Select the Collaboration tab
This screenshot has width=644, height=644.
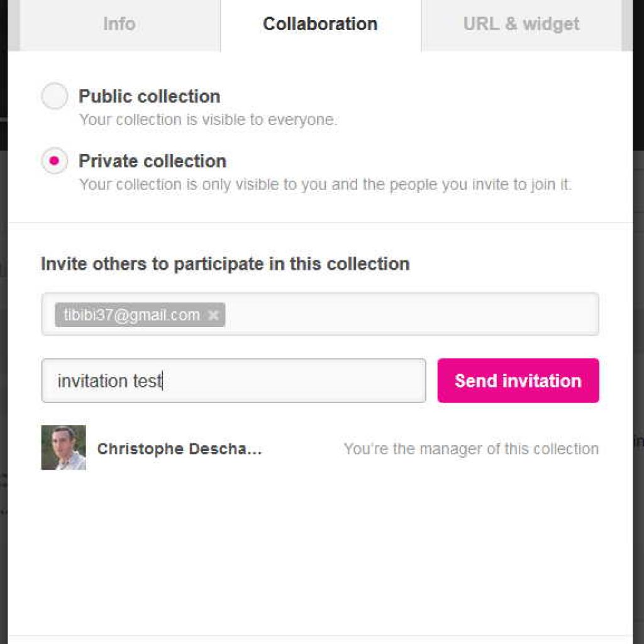[x=320, y=25]
